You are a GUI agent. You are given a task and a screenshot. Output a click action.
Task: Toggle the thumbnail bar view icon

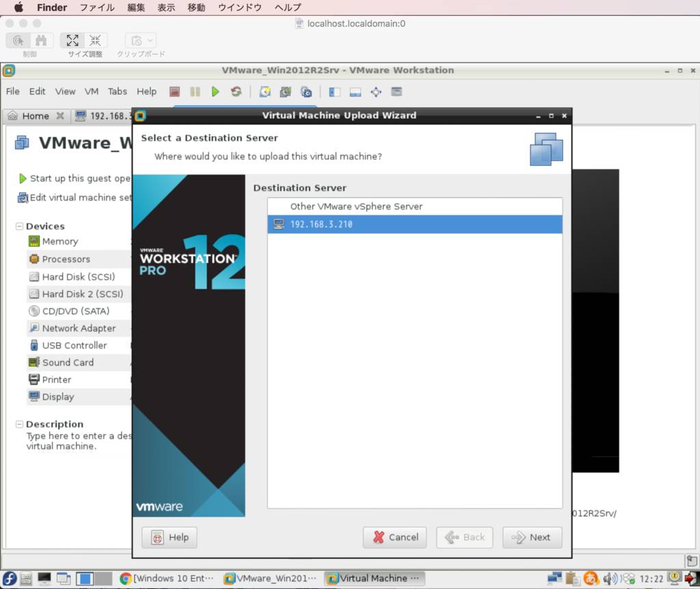[x=355, y=92]
